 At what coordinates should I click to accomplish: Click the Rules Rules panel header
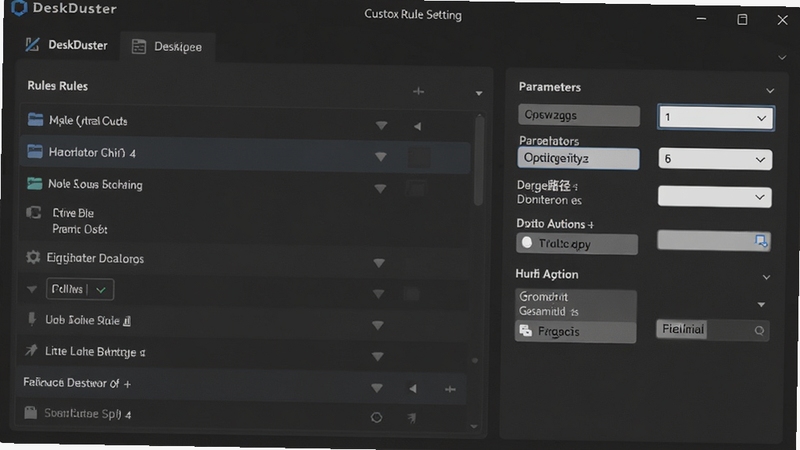(58, 86)
